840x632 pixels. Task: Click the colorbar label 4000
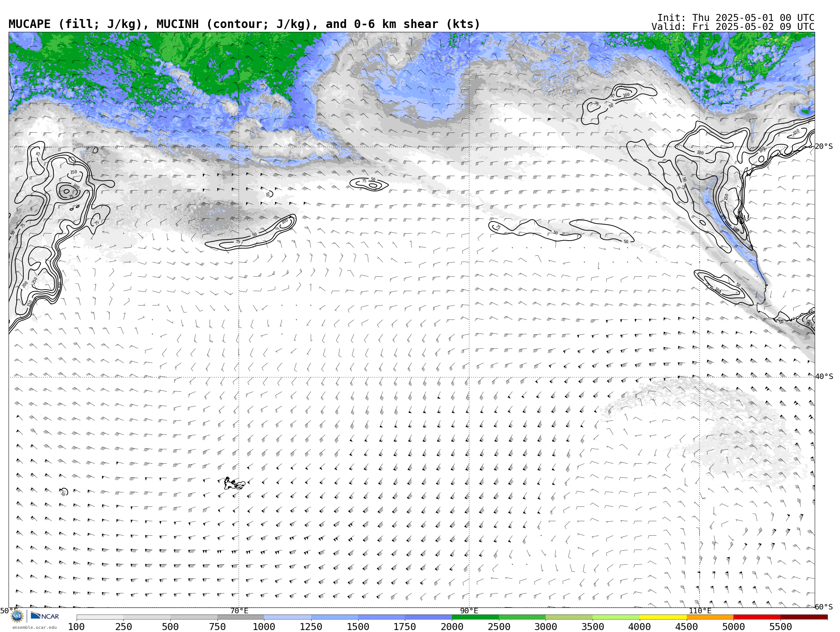click(640, 627)
